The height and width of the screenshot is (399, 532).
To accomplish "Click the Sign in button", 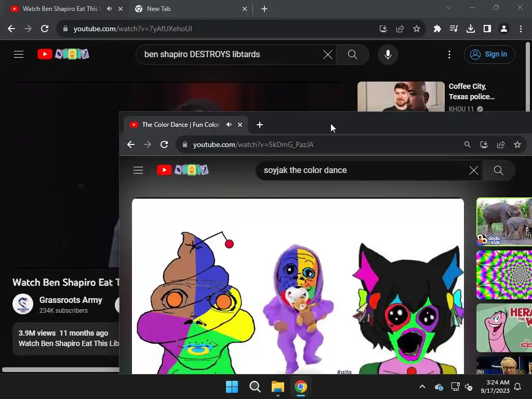I will [x=489, y=54].
